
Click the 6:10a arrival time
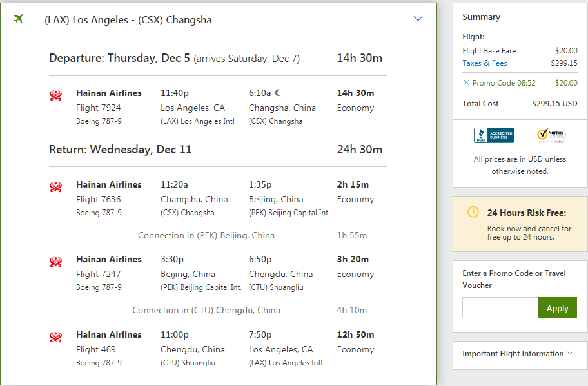coord(259,93)
